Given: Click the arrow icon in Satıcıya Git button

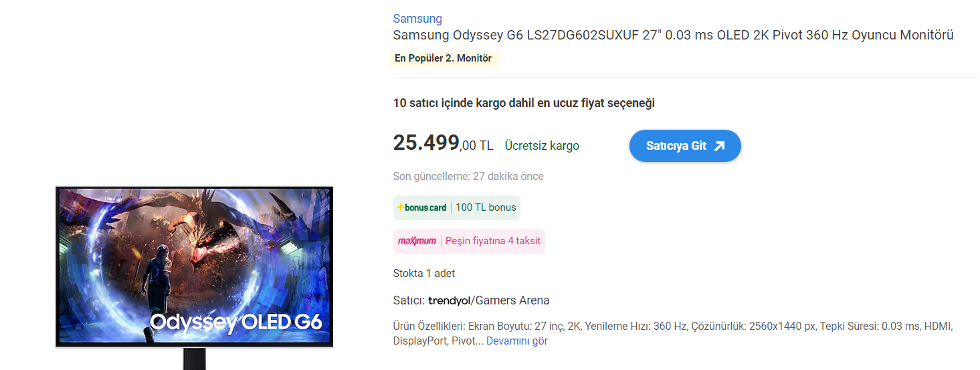Looking at the screenshot, I should point(719,146).
